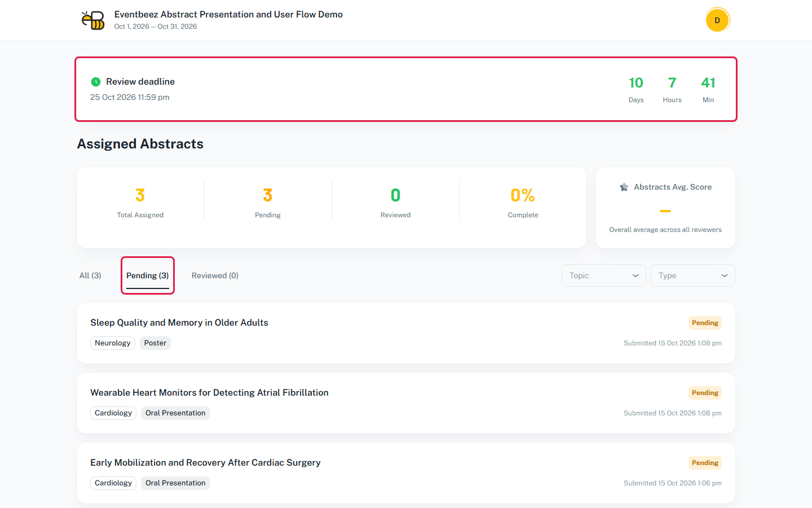Screen dimensions: 812x508
Task: Switch to the Reviewed (0) tab
Action: [x=215, y=275]
